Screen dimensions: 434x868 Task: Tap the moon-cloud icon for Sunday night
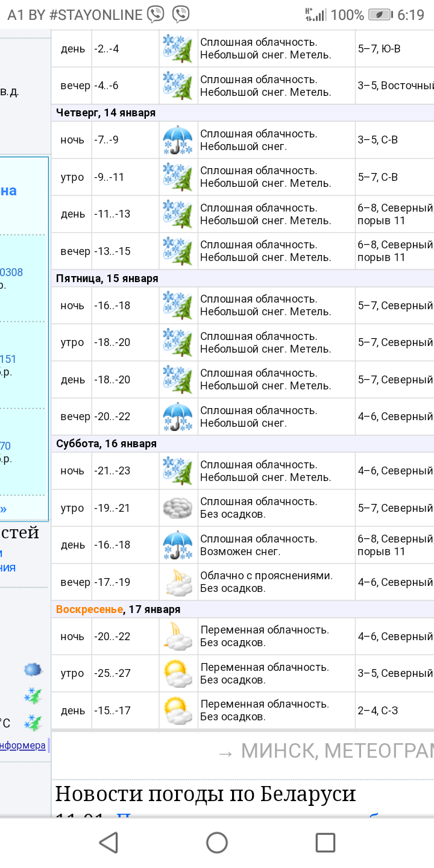178,637
